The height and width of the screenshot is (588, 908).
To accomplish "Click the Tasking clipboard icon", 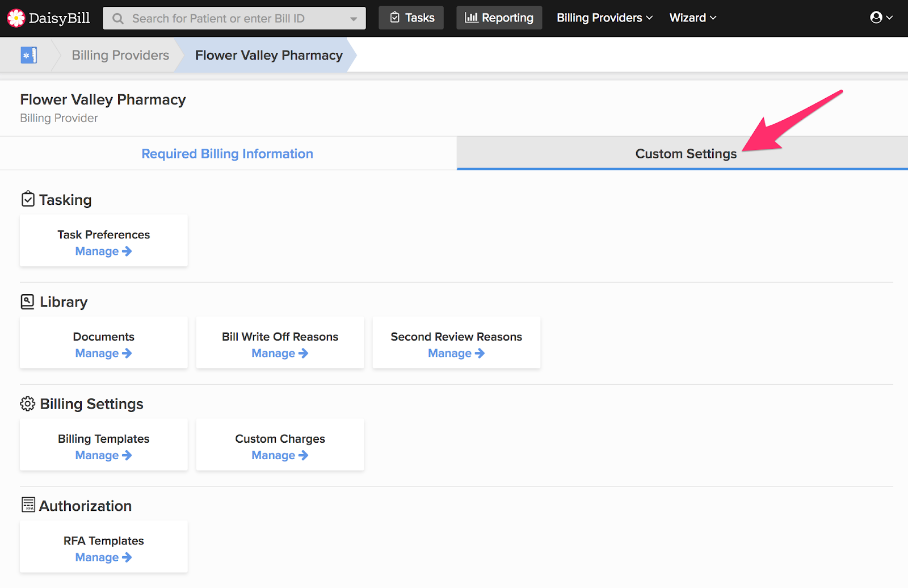I will [x=28, y=199].
